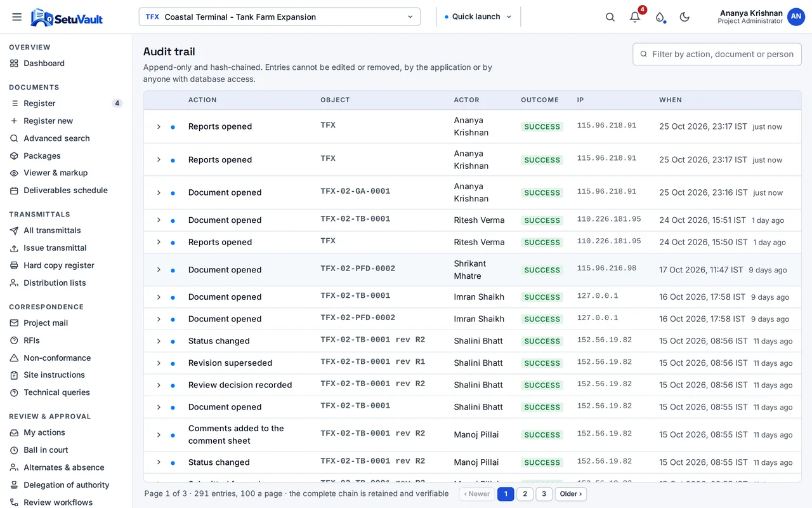
Task: Click the Hard copy register printer icon
Action: click(x=14, y=265)
